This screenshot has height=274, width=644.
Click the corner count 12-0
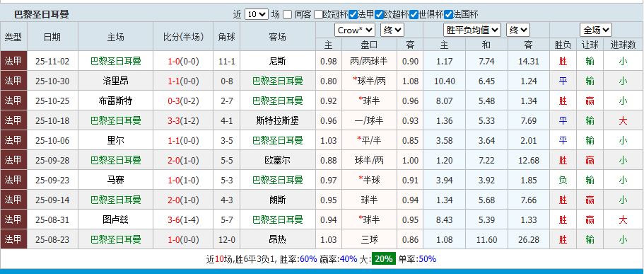pos(227,239)
